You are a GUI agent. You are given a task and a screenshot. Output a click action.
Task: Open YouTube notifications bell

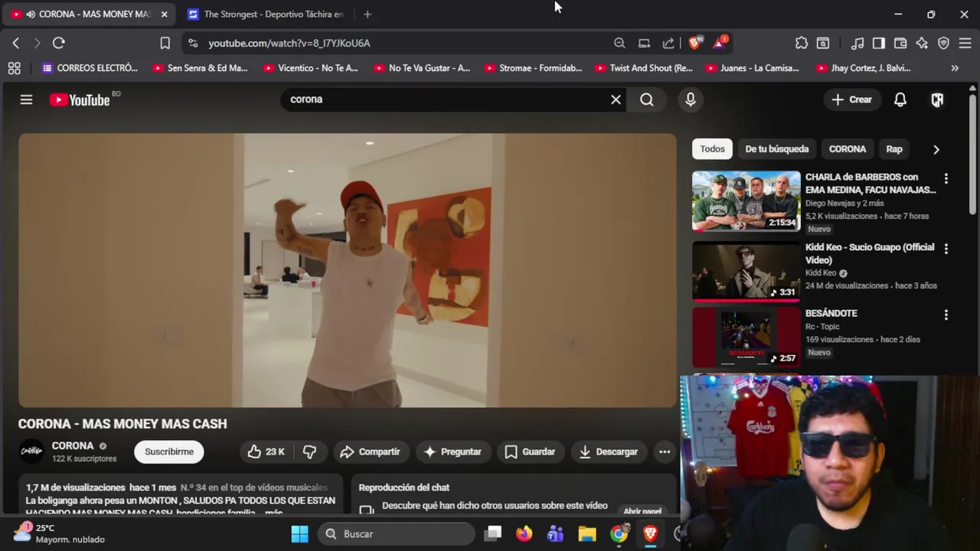[900, 99]
